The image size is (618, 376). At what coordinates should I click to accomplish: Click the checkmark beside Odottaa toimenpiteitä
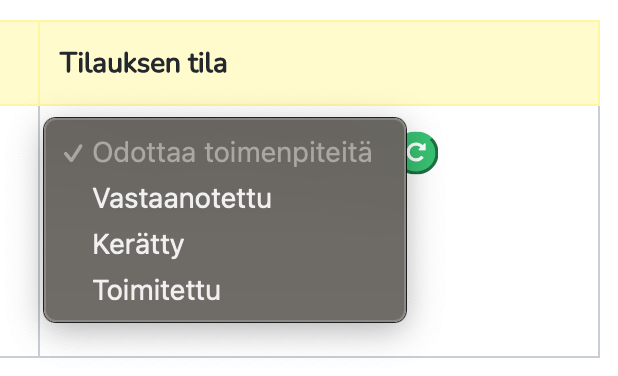click(x=73, y=153)
